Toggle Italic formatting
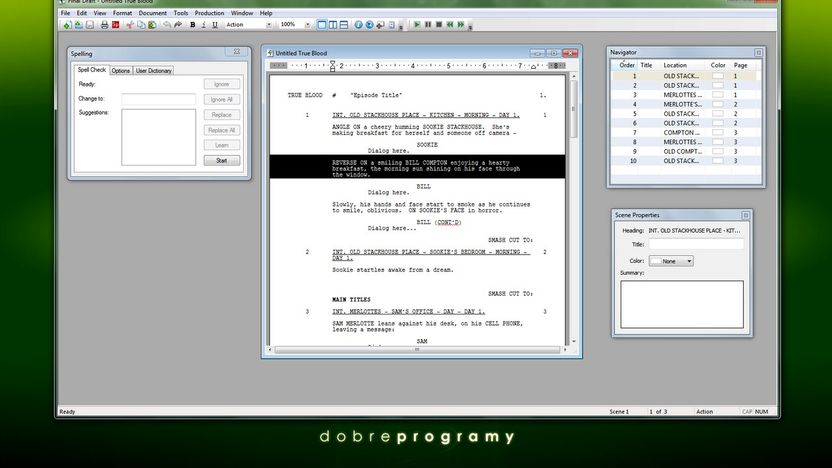The image size is (832, 468). (204, 25)
